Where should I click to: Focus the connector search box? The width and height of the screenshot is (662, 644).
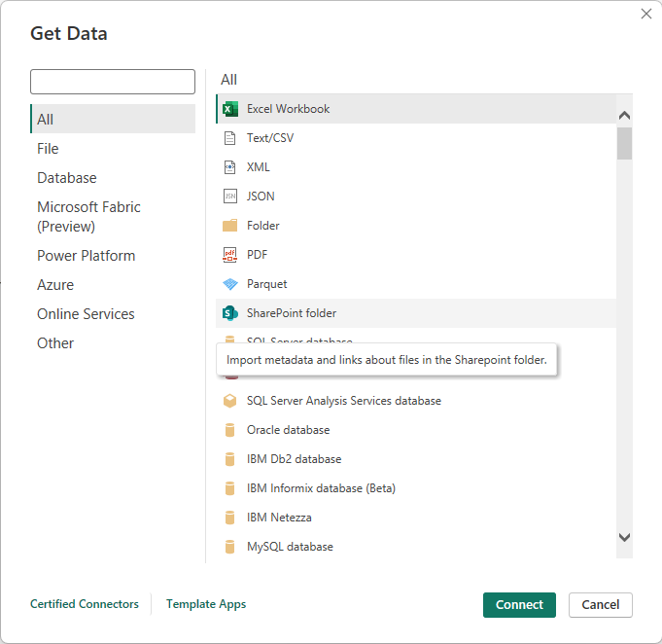pos(113,82)
